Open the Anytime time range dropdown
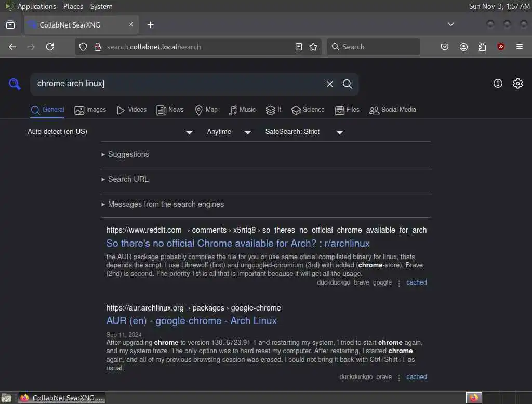This screenshot has height=404, width=532. tap(229, 131)
